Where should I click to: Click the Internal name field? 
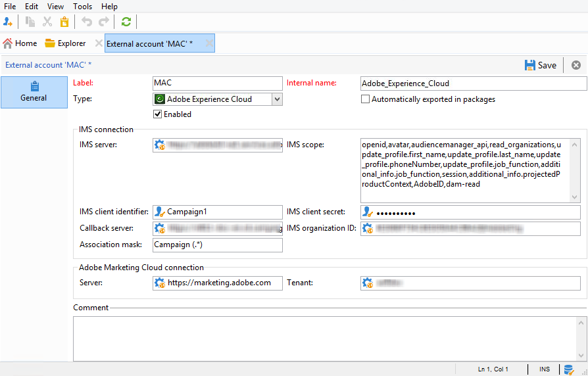[x=474, y=83]
